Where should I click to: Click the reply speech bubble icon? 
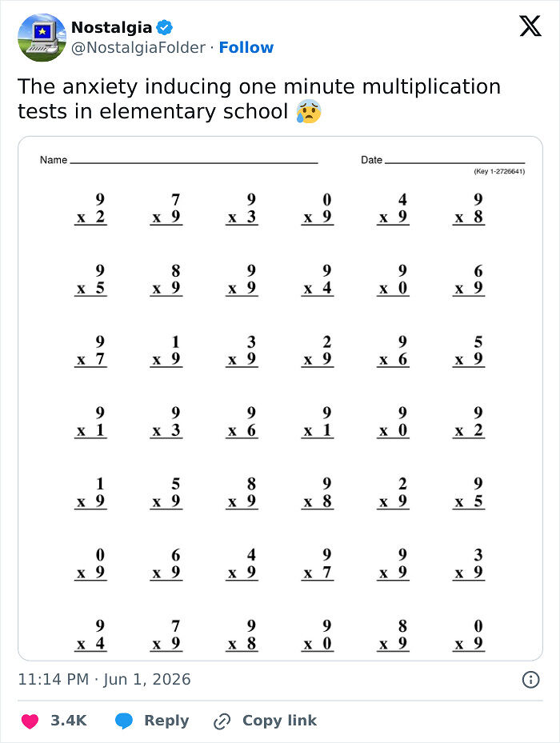pos(124,721)
